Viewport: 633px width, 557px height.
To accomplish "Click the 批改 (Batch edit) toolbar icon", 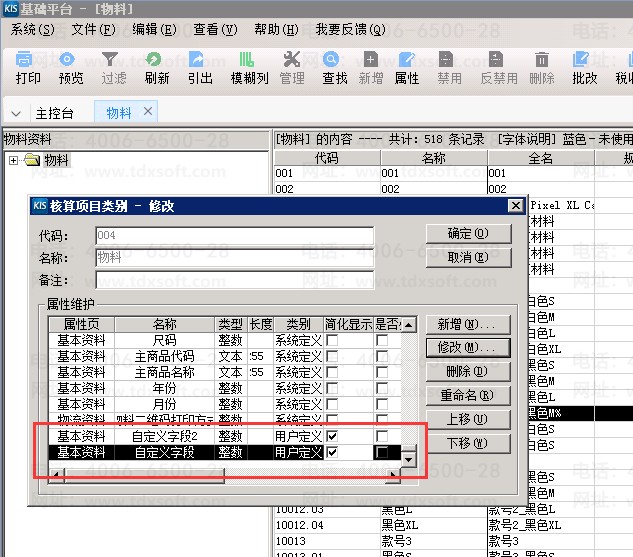I will pos(584,68).
